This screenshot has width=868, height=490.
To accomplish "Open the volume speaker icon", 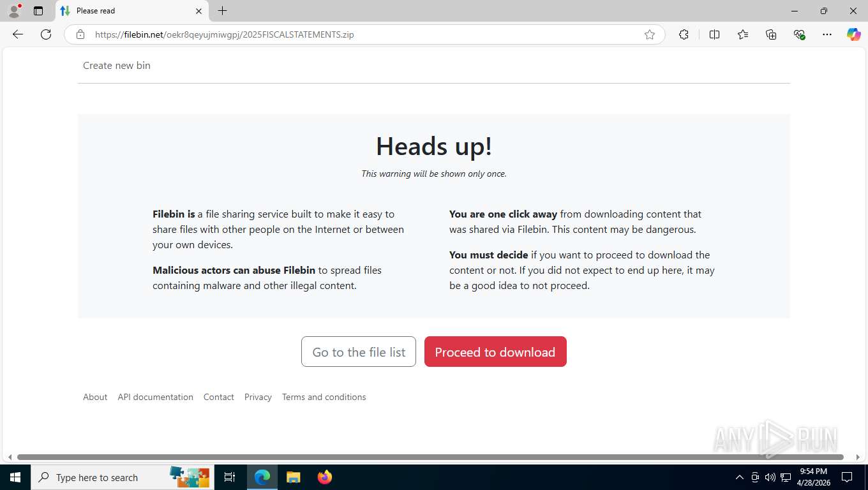I will click(x=770, y=477).
